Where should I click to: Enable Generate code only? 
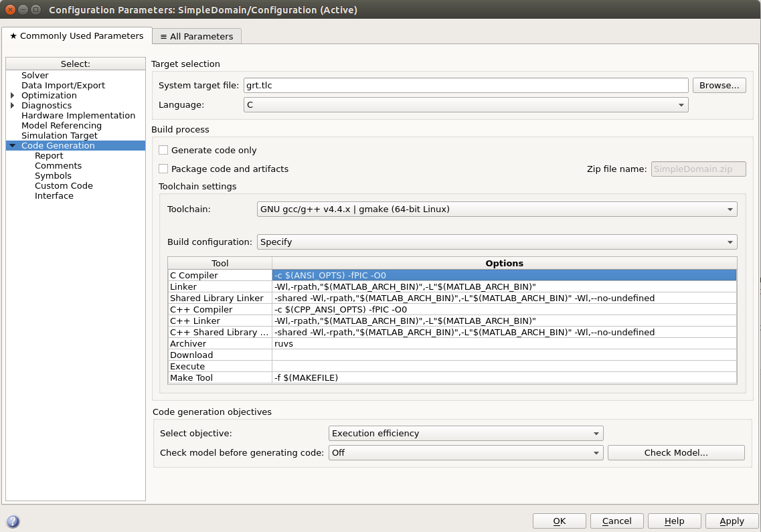[163, 150]
